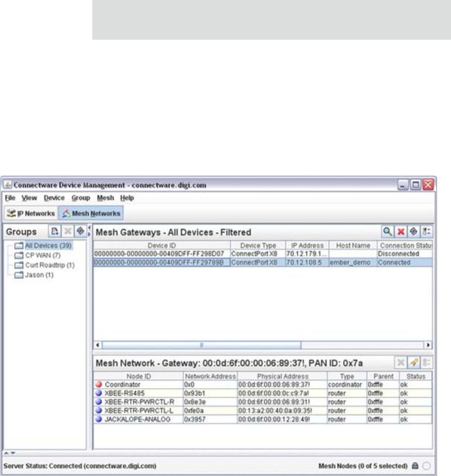The image size is (451, 476).
Task: Collapse the Groups panel with the splitter arrow
Action: coord(89,228)
